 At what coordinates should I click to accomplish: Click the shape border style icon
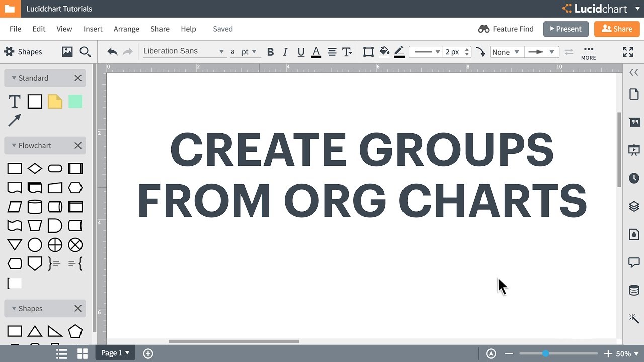click(368, 52)
